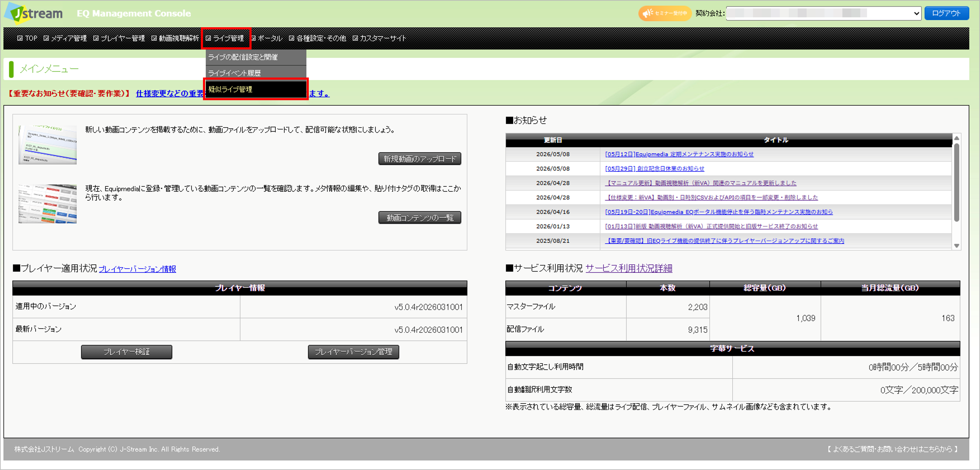Image resolution: width=980 pixels, height=470 pixels.
Task: Click the video contents list thumbnail
Action: [x=48, y=204]
